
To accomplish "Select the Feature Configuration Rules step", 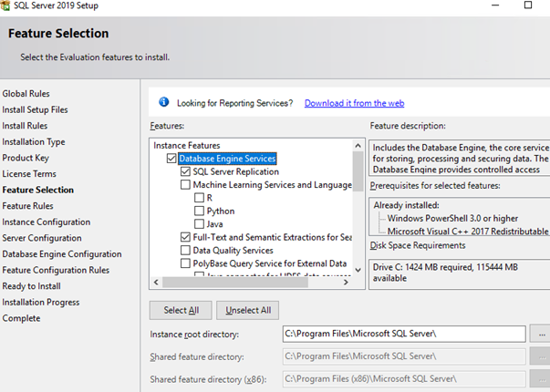I will [x=56, y=270].
